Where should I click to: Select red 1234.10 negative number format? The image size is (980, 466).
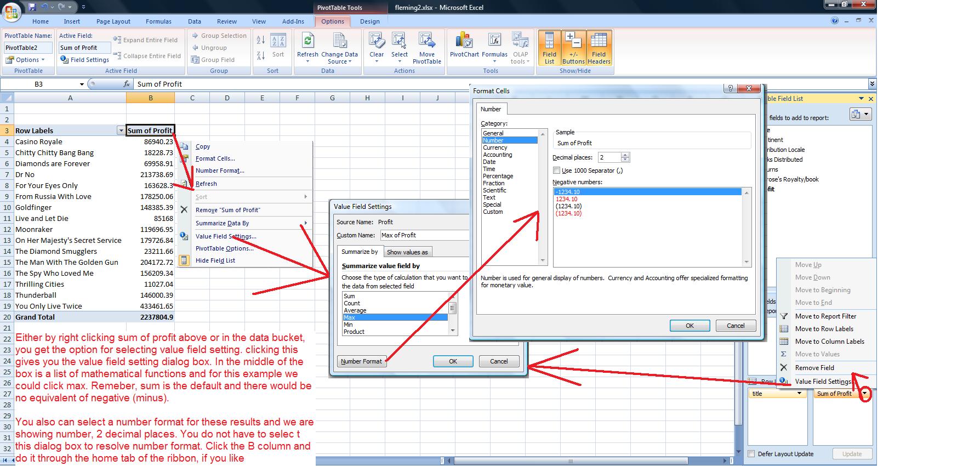point(567,199)
